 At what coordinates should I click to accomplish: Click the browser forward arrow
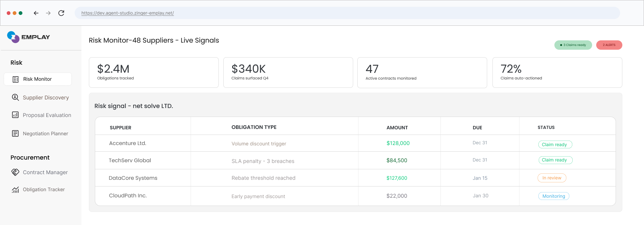tap(48, 13)
